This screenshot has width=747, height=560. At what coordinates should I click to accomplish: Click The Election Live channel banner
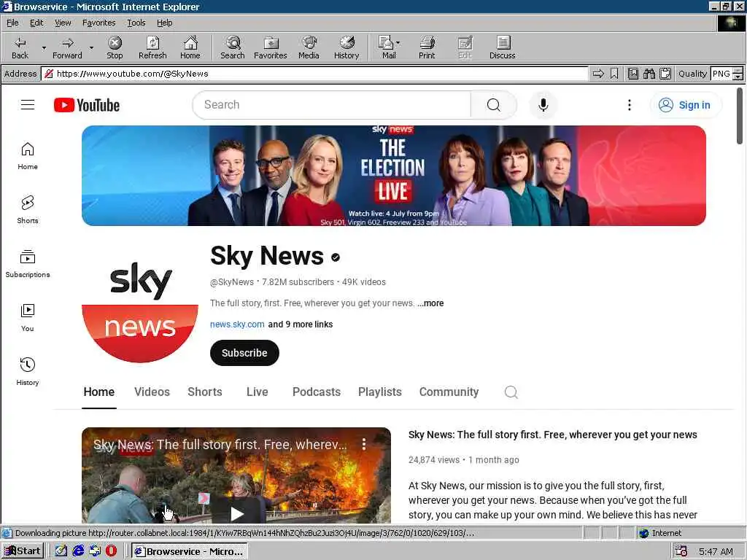pyautogui.click(x=393, y=176)
